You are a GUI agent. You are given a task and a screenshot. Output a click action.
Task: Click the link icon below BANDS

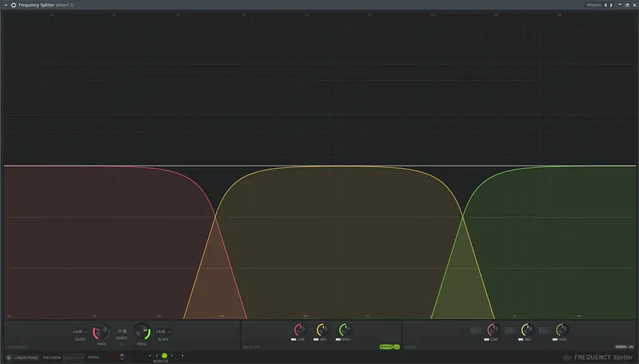[121, 343]
